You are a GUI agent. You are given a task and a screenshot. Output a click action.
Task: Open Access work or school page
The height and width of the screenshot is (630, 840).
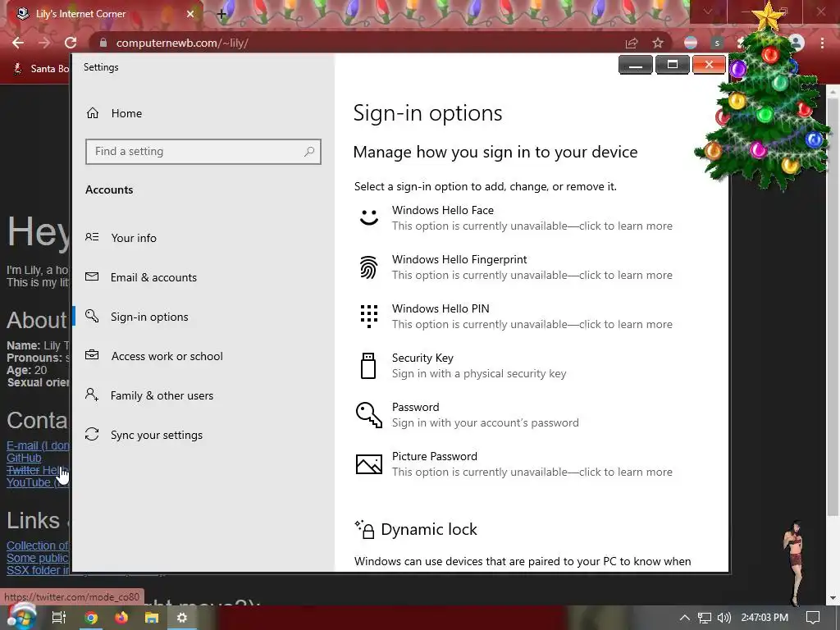click(167, 356)
